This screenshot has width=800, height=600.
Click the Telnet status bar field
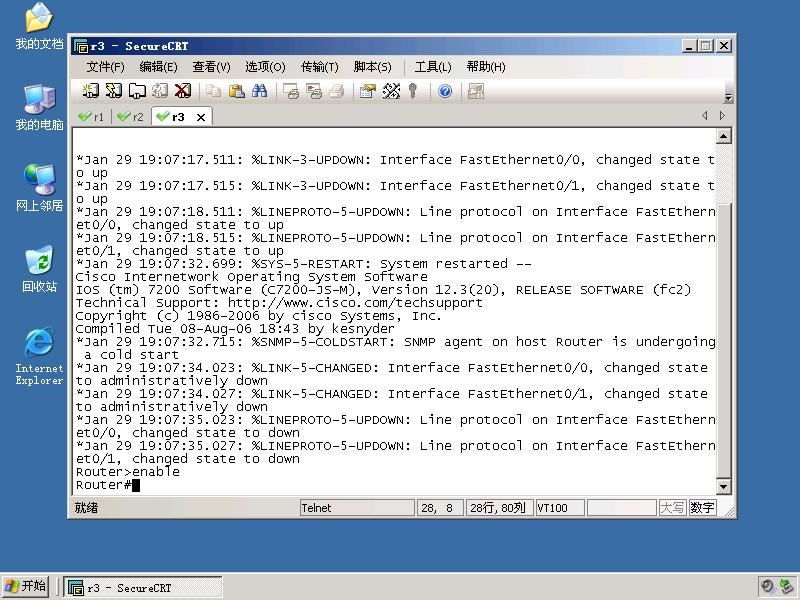[x=357, y=508]
